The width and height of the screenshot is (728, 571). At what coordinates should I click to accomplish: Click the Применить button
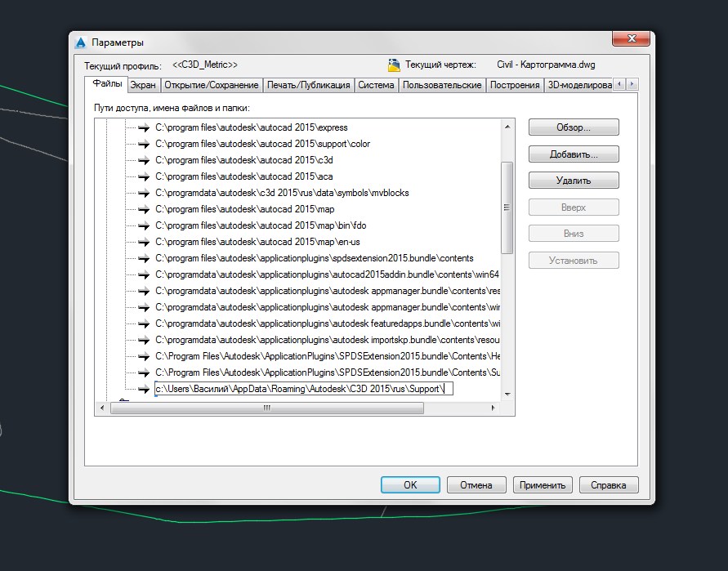pos(543,485)
